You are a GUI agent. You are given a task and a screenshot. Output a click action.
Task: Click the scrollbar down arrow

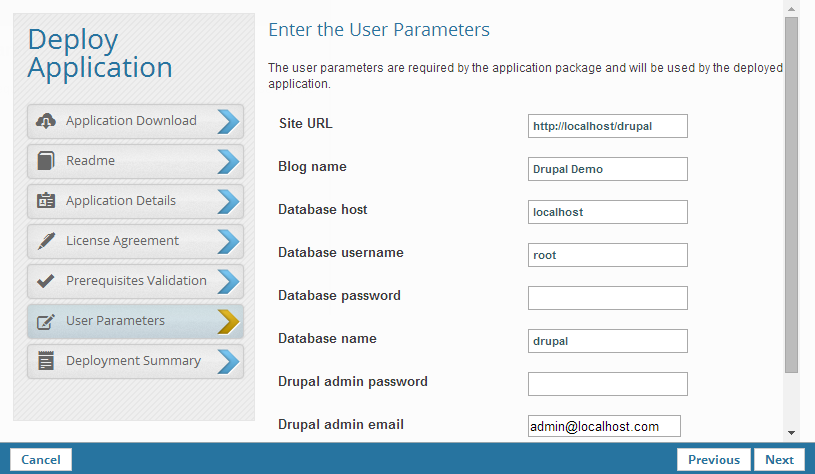(791, 433)
